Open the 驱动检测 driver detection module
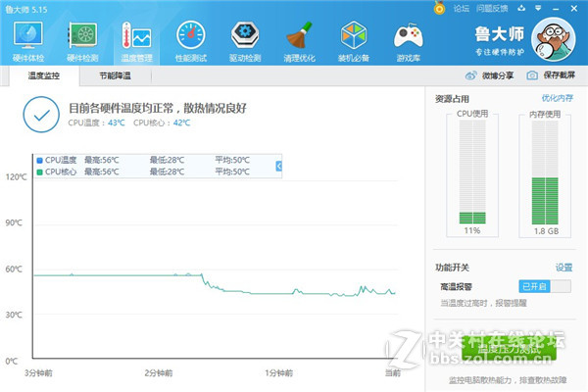Screen dimensions: 588x392 point(245,41)
